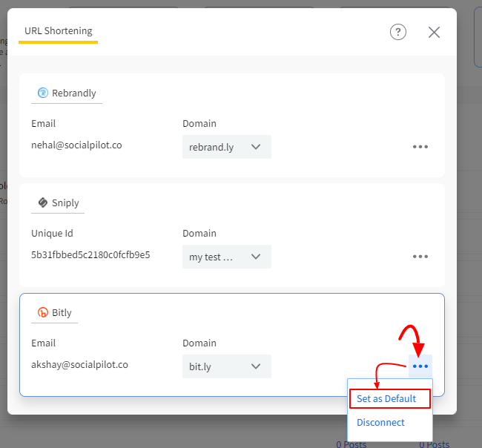Click the Rebrandly logo icon
482x448 pixels.
pyautogui.click(x=43, y=93)
